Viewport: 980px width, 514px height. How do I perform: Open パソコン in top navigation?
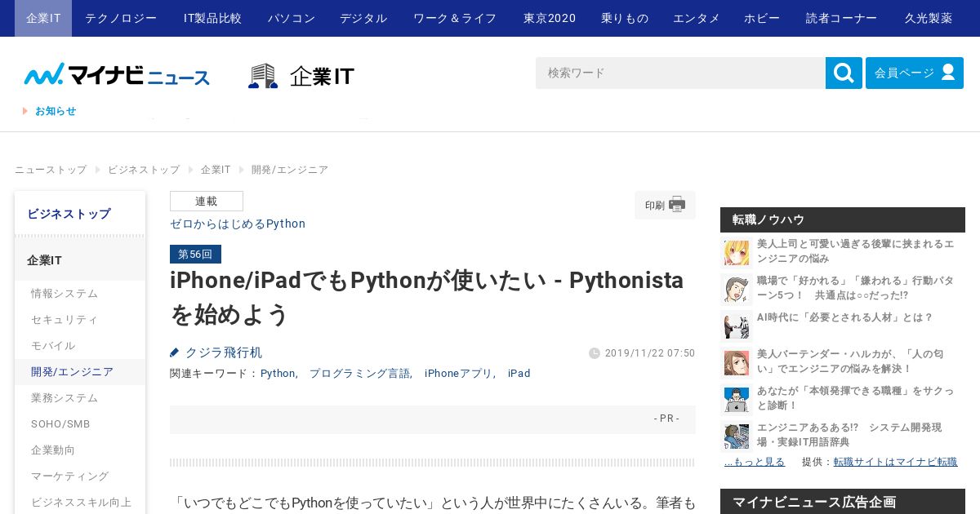(x=292, y=18)
